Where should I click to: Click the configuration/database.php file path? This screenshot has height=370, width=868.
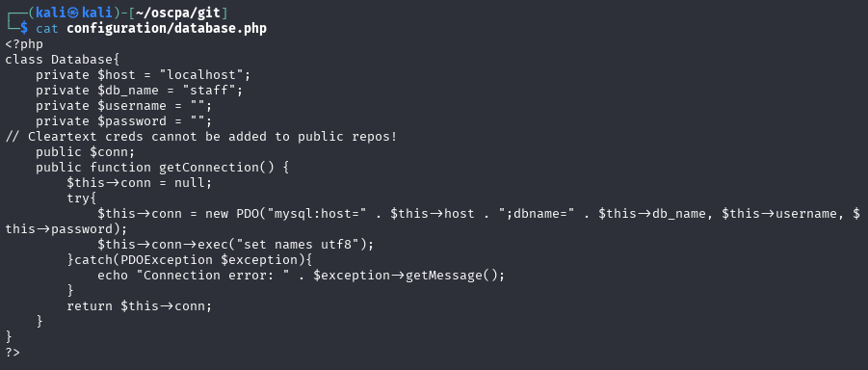tap(167, 28)
